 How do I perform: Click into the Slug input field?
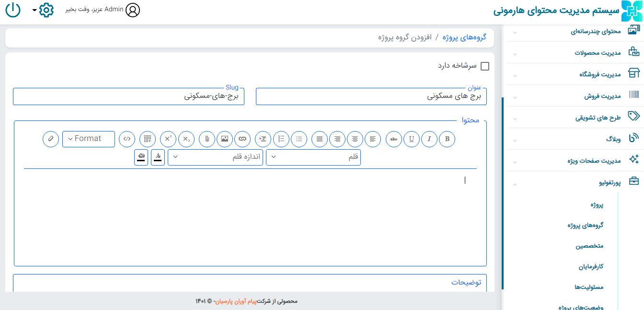point(128,96)
